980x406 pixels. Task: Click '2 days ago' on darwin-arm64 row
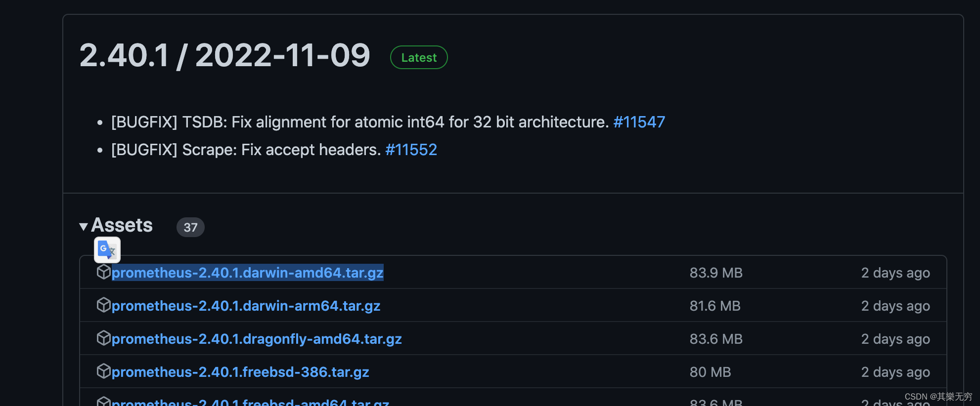tap(895, 306)
